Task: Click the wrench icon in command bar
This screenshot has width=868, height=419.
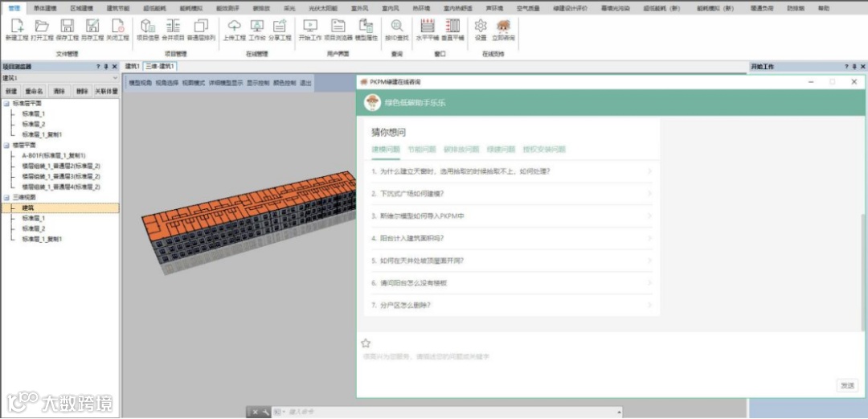Action: [265, 413]
